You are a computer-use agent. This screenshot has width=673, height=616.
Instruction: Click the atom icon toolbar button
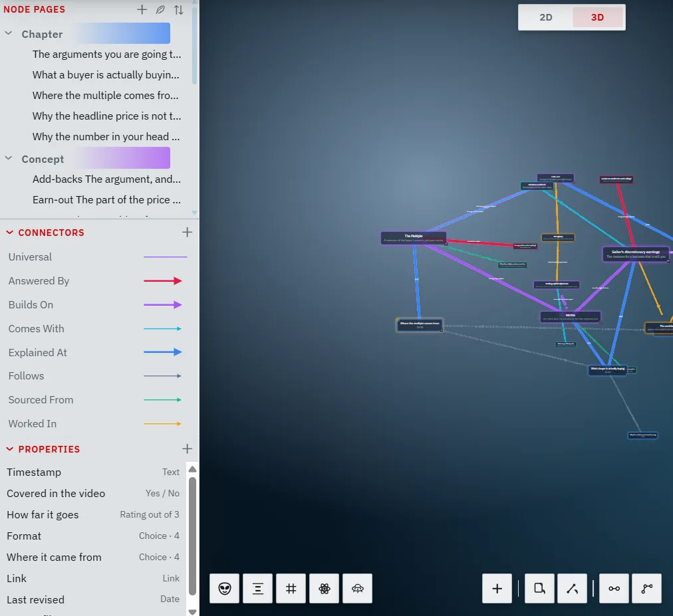(x=324, y=589)
